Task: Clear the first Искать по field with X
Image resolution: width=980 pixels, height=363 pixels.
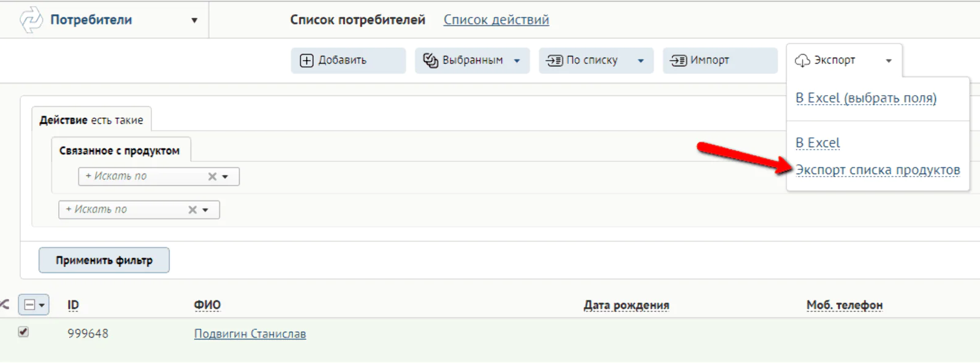Action: click(212, 177)
